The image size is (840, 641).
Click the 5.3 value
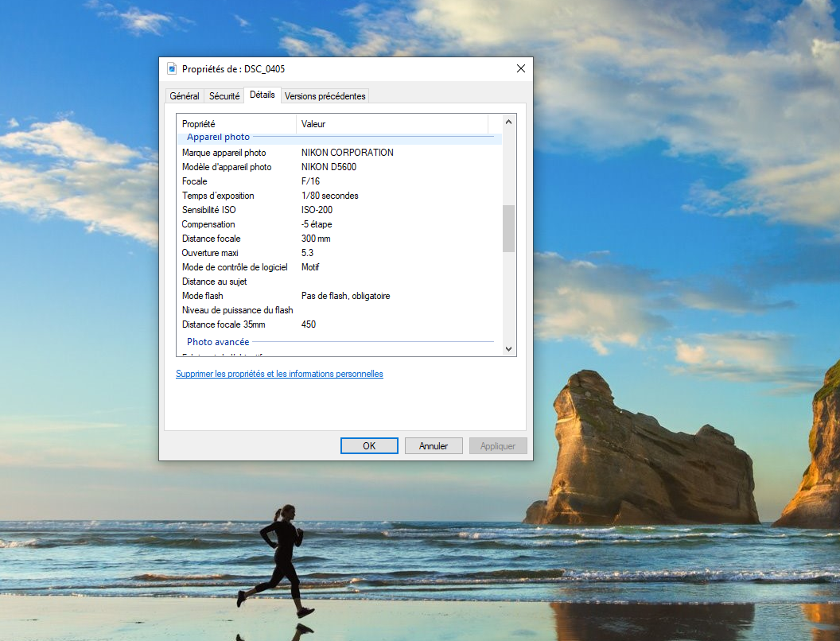coord(307,253)
